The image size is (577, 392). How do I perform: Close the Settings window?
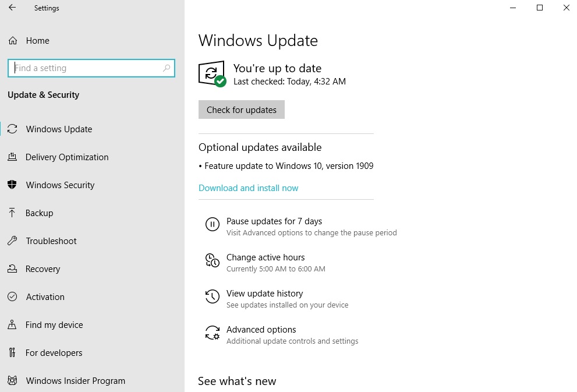(x=567, y=8)
